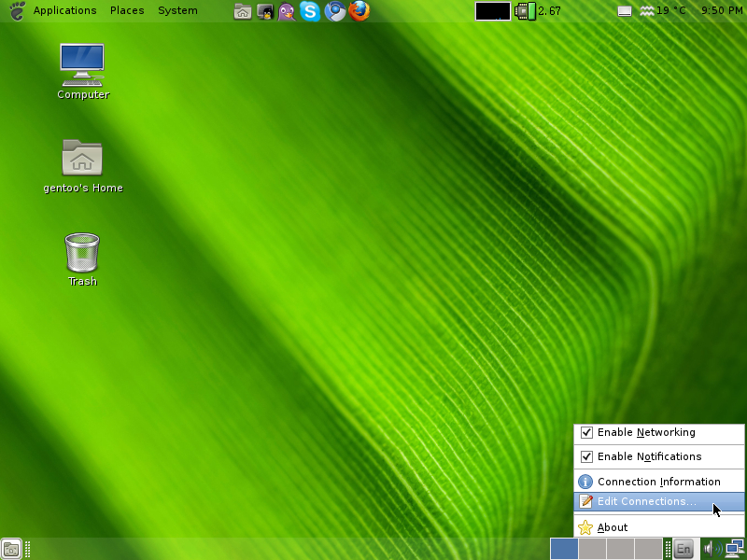
Task: Open the Applications menu
Action: (x=64, y=10)
